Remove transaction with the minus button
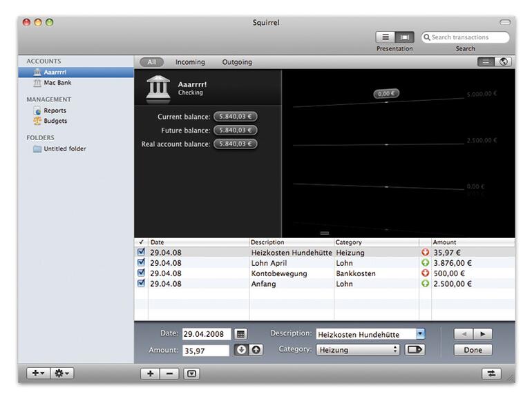Screen dimensions: 532x399 click(x=171, y=373)
